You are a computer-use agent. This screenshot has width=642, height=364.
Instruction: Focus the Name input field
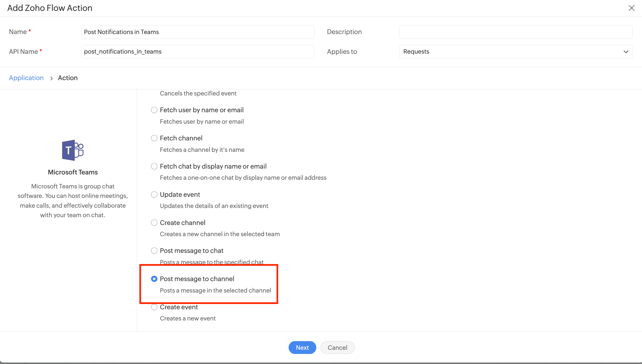pos(198,32)
